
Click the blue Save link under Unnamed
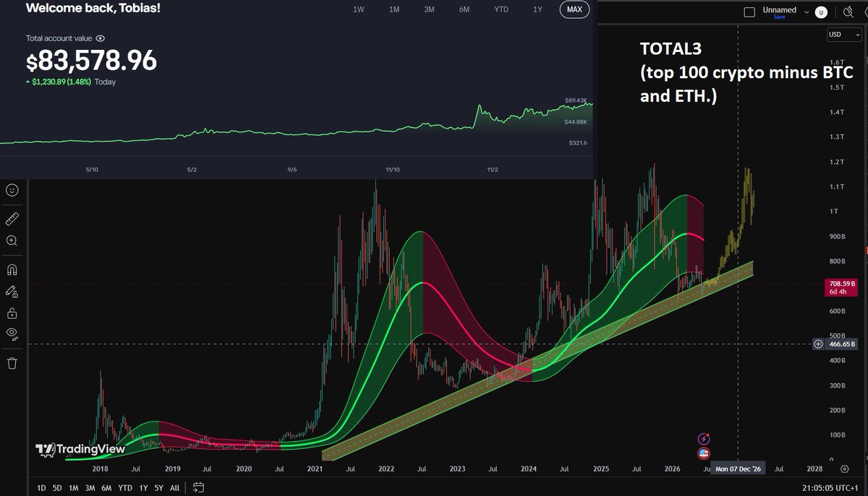click(779, 17)
